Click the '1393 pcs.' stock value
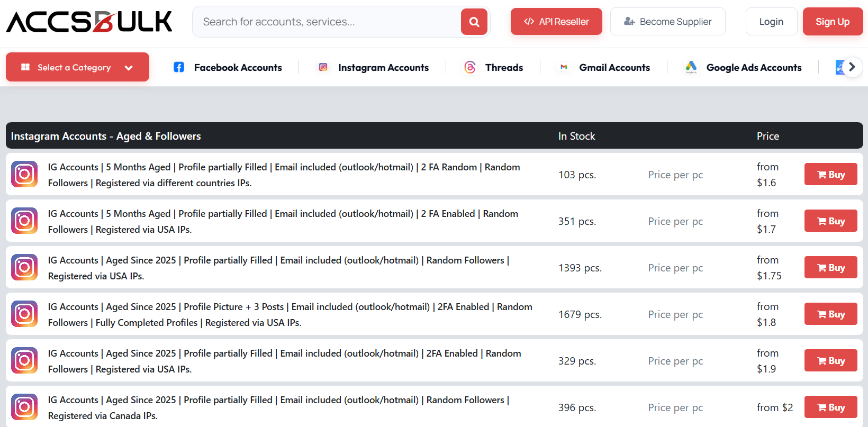Screen dimensions: 868x427 [580, 268]
